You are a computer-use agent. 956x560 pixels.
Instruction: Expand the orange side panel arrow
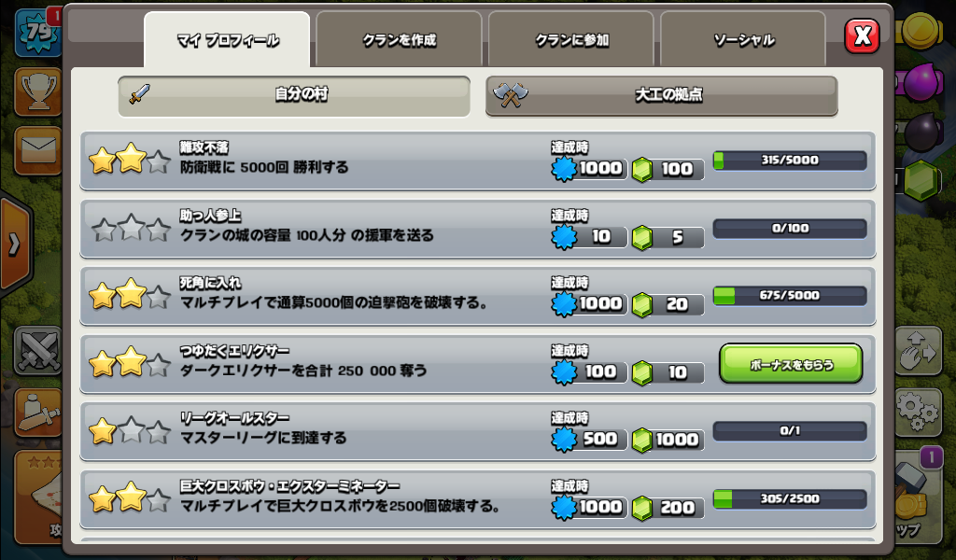tap(15, 245)
